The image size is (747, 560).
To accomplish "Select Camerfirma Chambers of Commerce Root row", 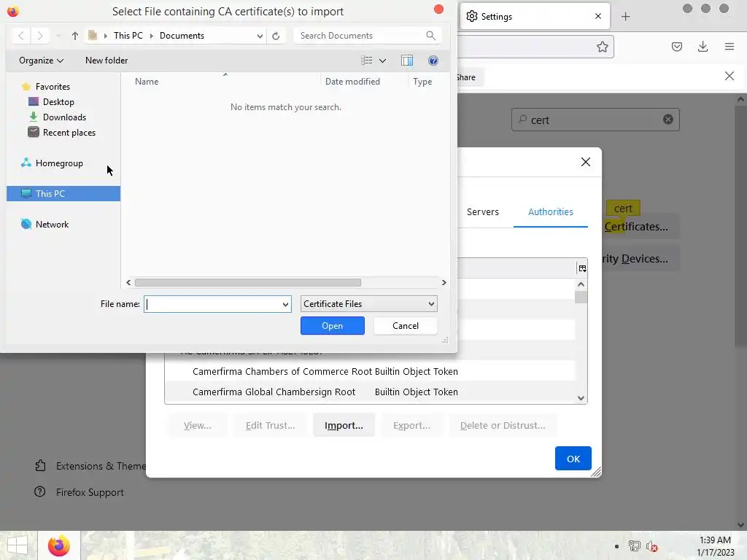I will click(370, 371).
